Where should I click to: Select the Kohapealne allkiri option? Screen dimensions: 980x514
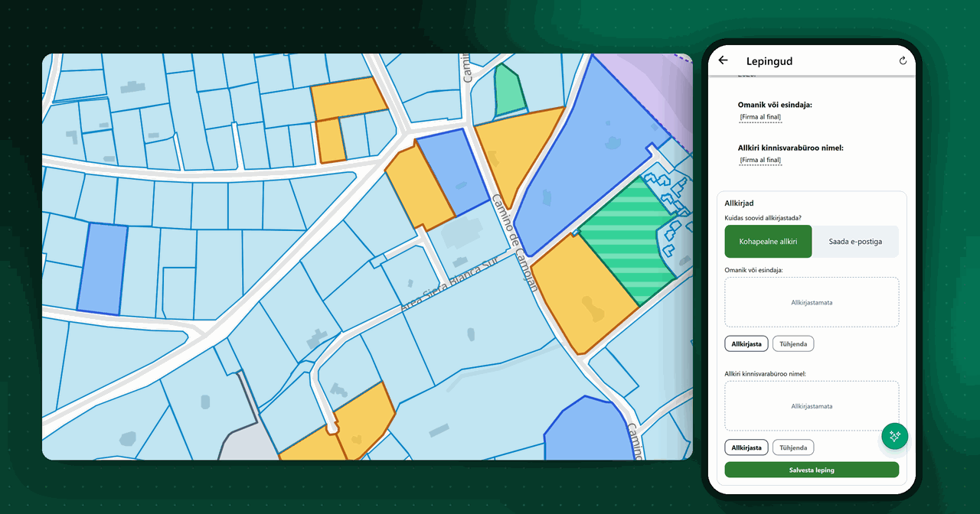768,242
